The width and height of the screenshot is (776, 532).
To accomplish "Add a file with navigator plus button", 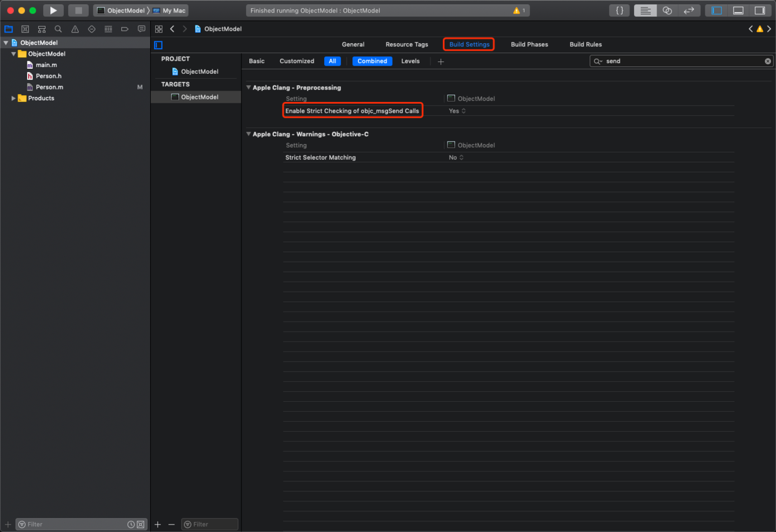I will coord(8,524).
